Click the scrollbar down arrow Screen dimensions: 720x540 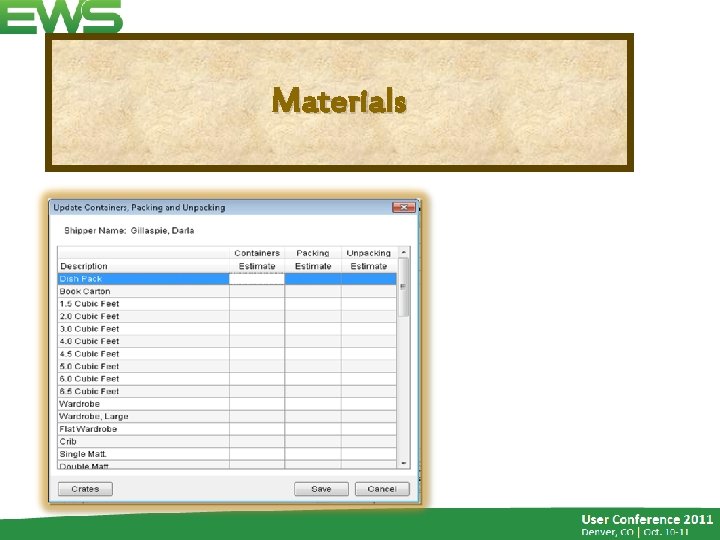coord(404,463)
